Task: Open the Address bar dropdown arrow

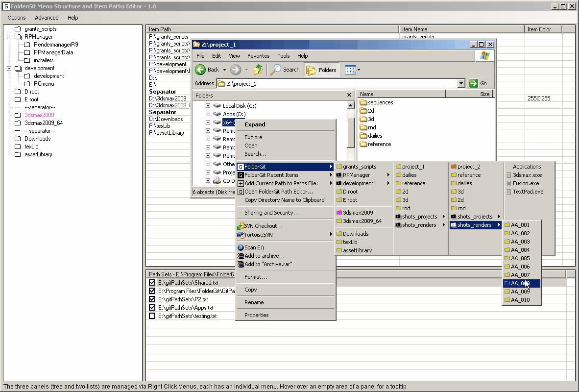Action: [461, 83]
